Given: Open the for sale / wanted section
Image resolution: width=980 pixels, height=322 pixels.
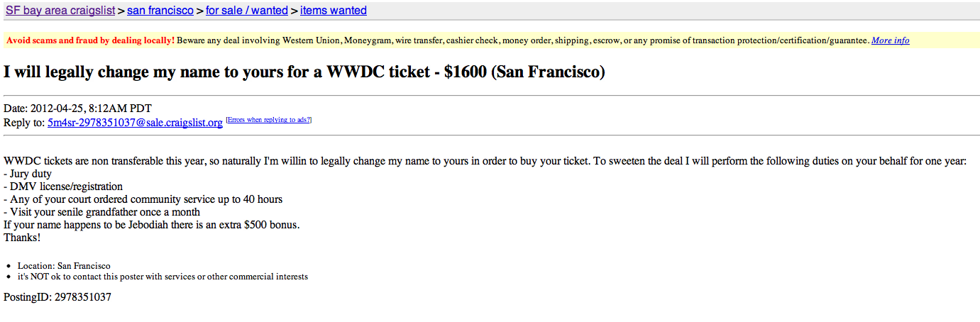Looking at the screenshot, I should [x=247, y=11].
